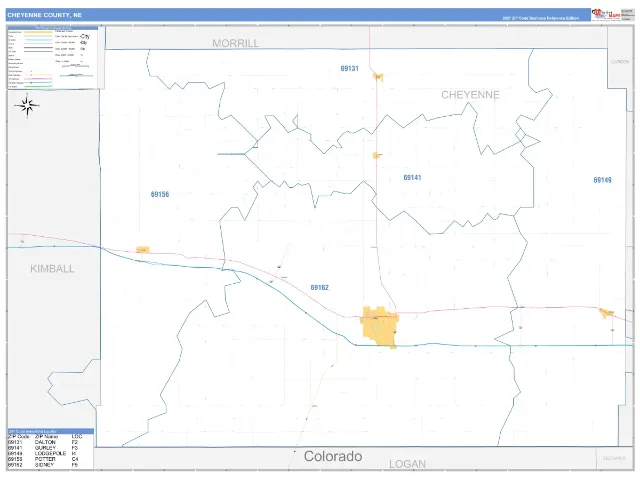Click grid location C4 in locator table
This screenshot has width=640, height=480.
[75, 459]
